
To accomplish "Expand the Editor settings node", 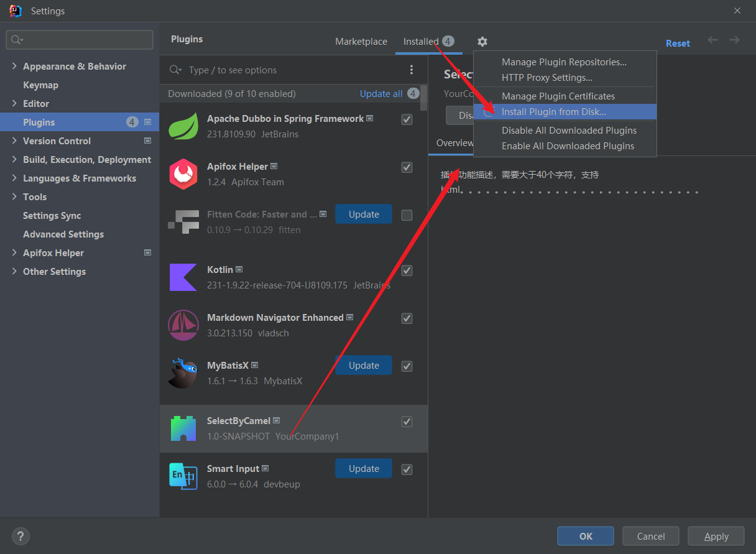I will (14, 103).
